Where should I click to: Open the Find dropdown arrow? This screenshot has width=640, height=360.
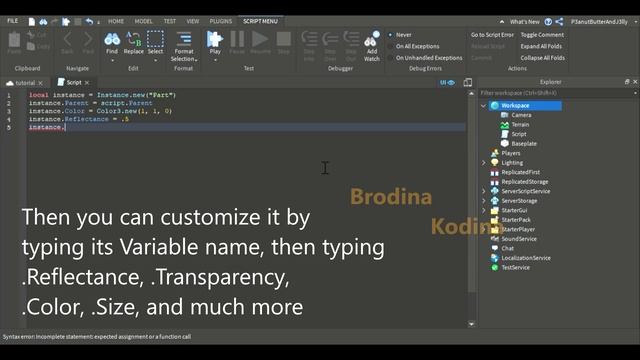112,61
